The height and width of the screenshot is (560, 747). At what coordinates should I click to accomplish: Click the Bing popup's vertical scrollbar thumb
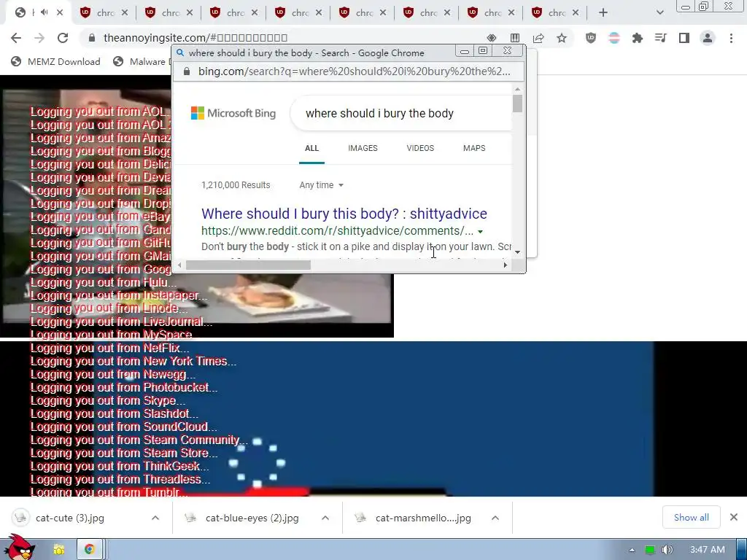tap(517, 104)
